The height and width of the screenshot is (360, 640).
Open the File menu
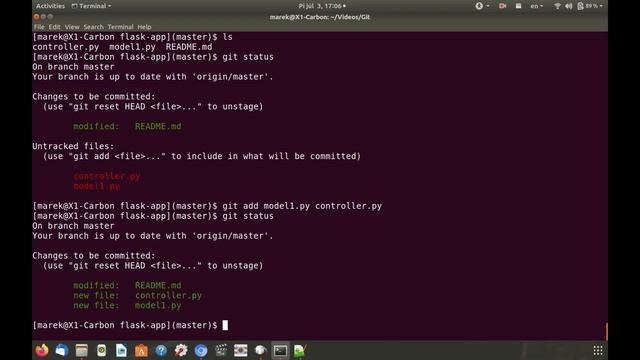coord(39,27)
